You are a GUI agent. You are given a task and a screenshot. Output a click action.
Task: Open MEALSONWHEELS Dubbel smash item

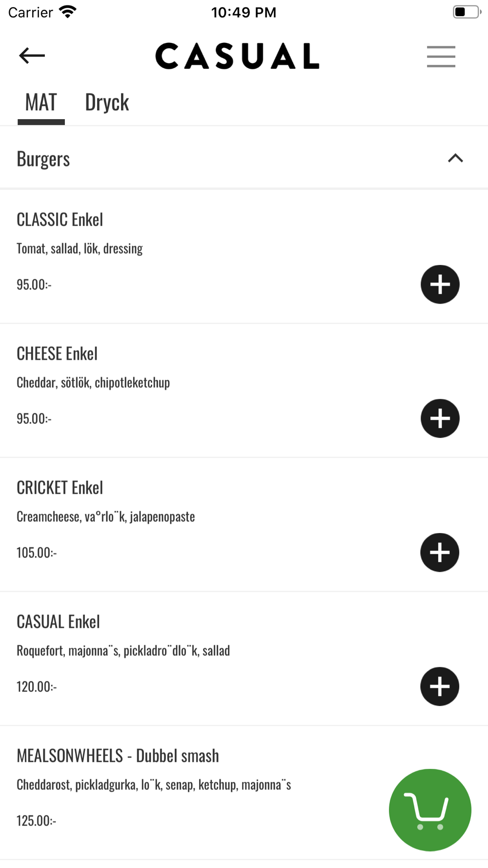point(118,756)
